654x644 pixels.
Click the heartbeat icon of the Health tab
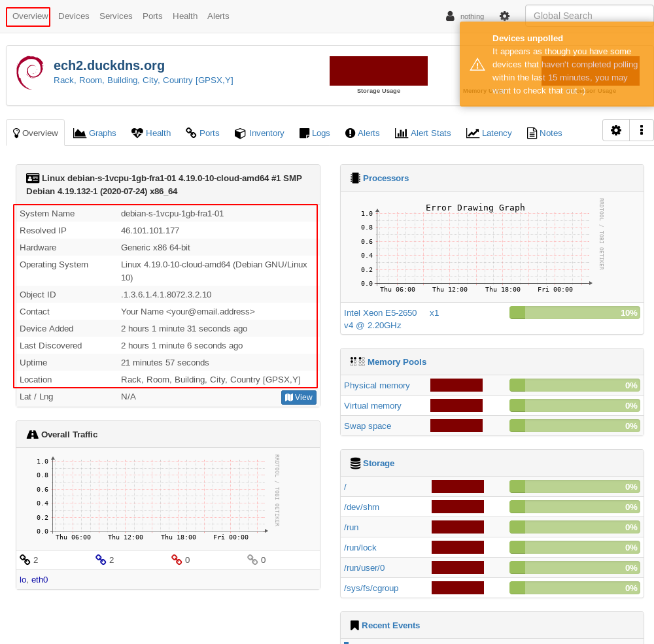coord(137,133)
